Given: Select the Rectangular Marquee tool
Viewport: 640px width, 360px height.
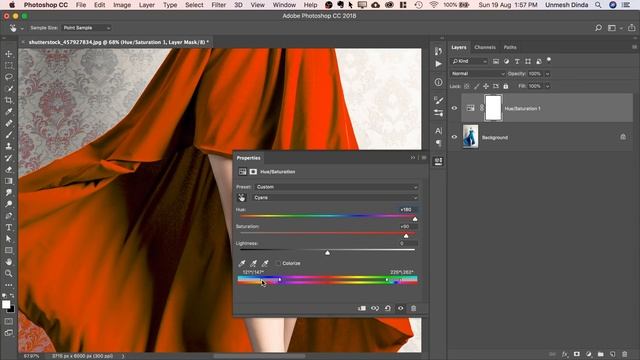Looking at the screenshot, I should [9, 65].
